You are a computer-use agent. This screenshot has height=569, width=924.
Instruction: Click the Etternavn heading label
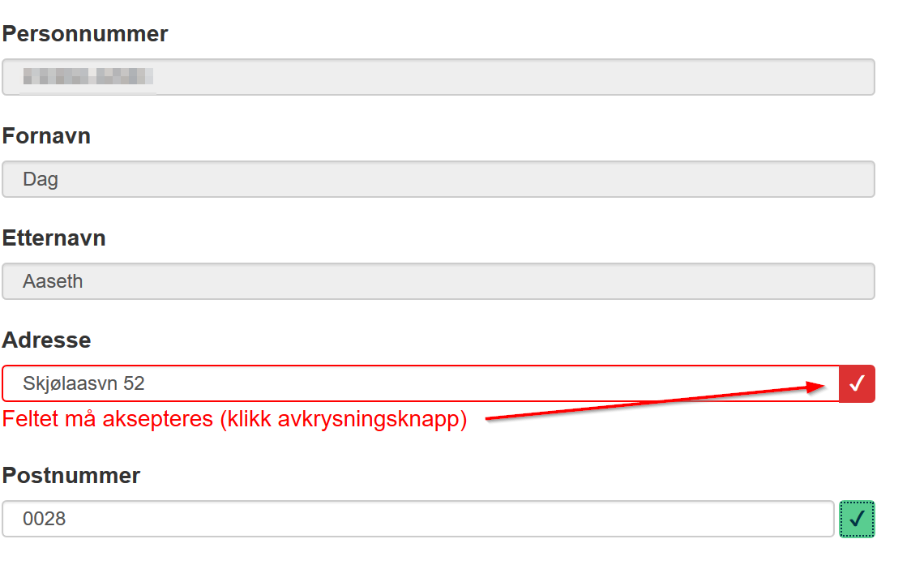tap(54, 238)
